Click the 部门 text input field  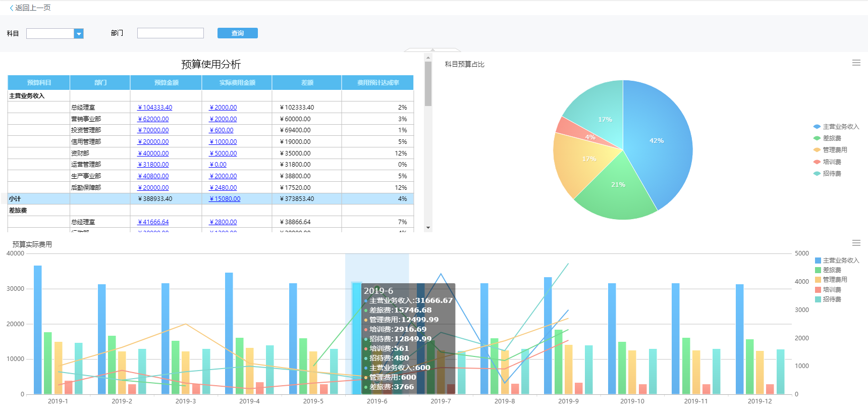170,33
